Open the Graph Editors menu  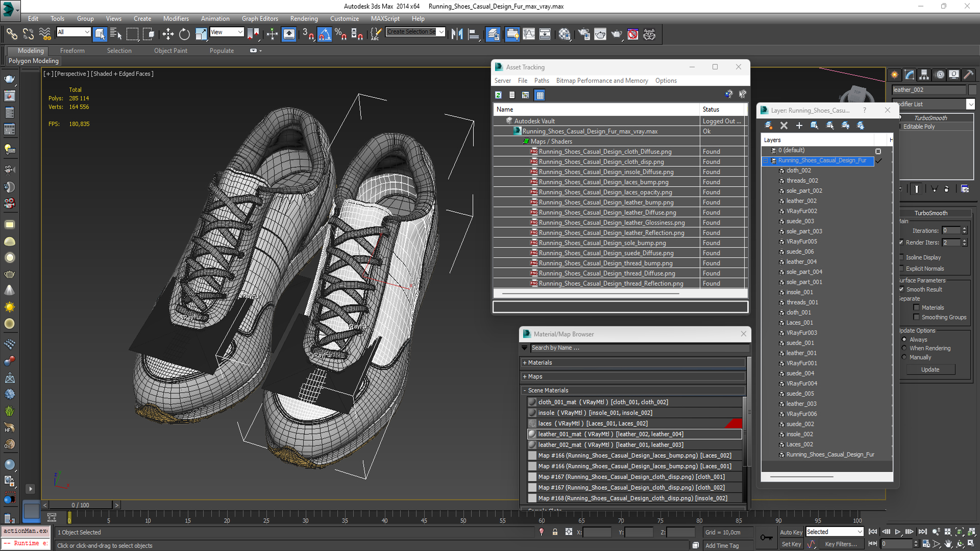coord(260,18)
